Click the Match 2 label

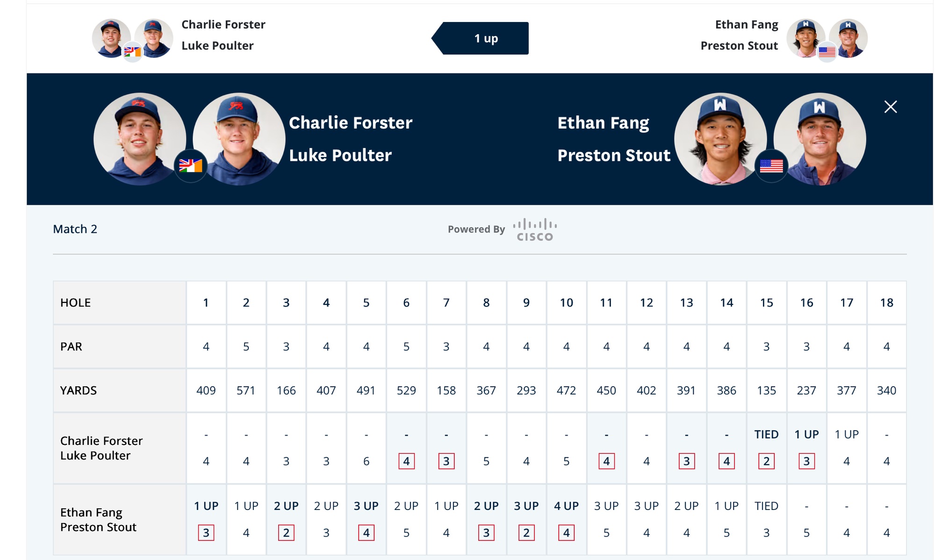point(75,229)
